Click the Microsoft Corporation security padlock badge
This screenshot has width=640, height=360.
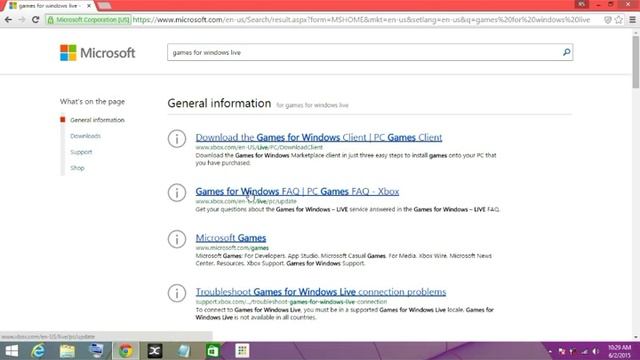pos(88,20)
